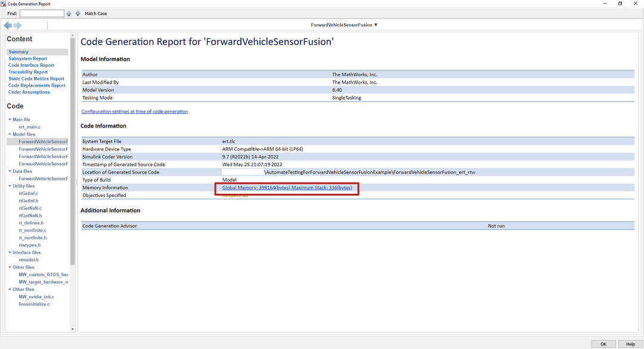Toggle the Match Case option
The width and height of the screenshot is (644, 349).
(95, 13)
